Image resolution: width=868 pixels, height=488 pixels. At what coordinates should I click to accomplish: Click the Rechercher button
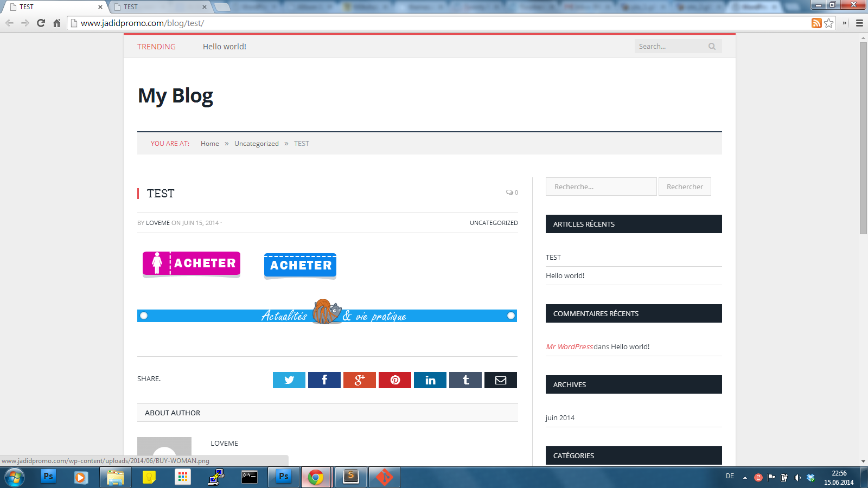[x=684, y=187]
